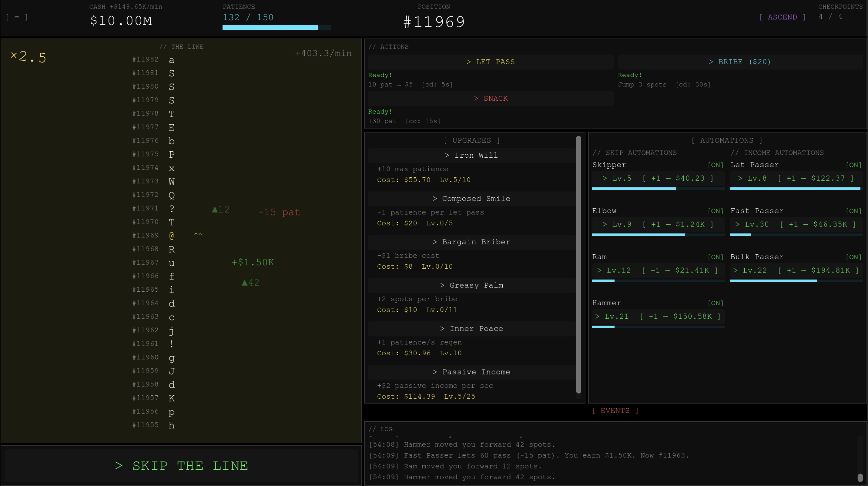Upgrade Skipper Lv.5 for $40.23
Screen dimensions: 868x486
coord(658,178)
